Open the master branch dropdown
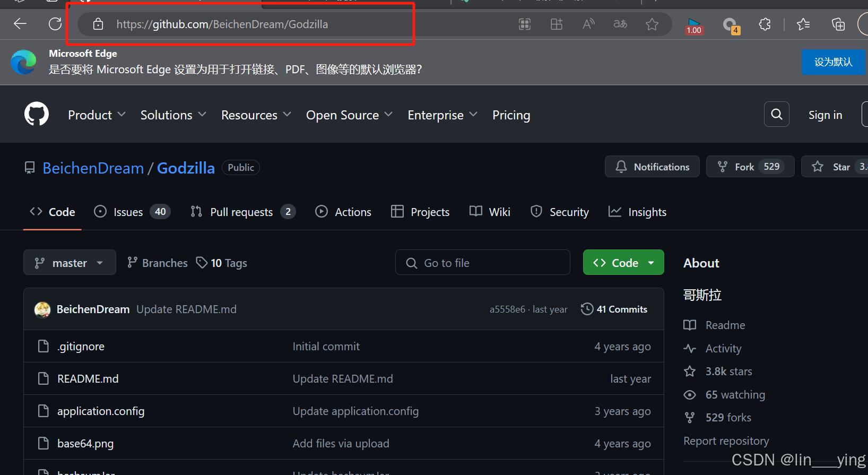 [70, 262]
